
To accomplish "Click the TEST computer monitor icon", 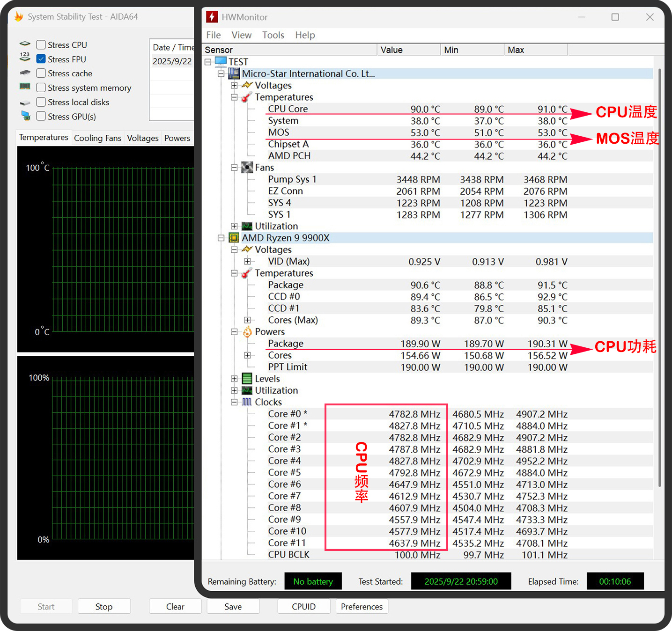I will tap(221, 62).
